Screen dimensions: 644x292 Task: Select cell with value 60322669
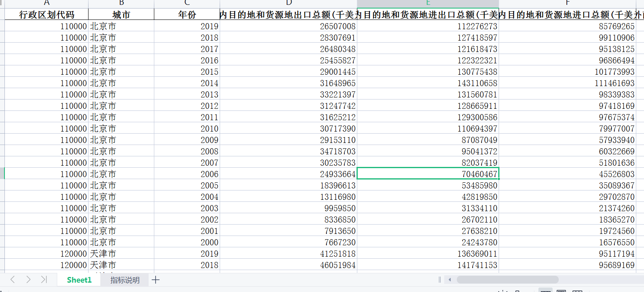click(568, 151)
